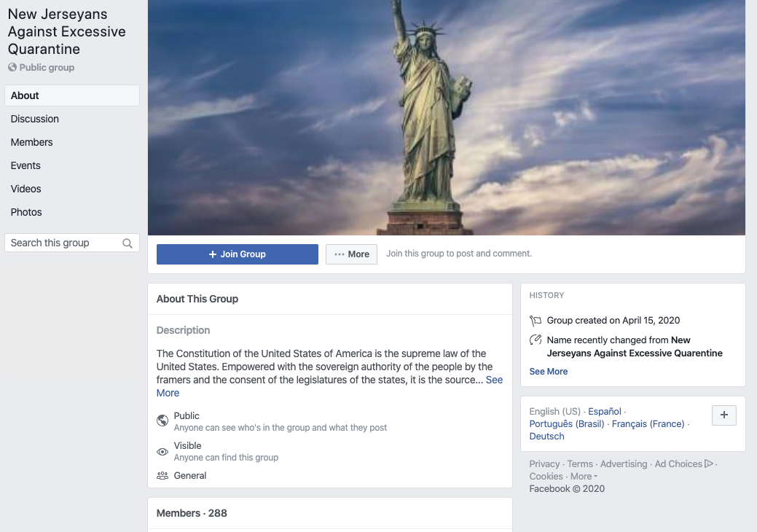Switch to the Photos section

(26, 212)
